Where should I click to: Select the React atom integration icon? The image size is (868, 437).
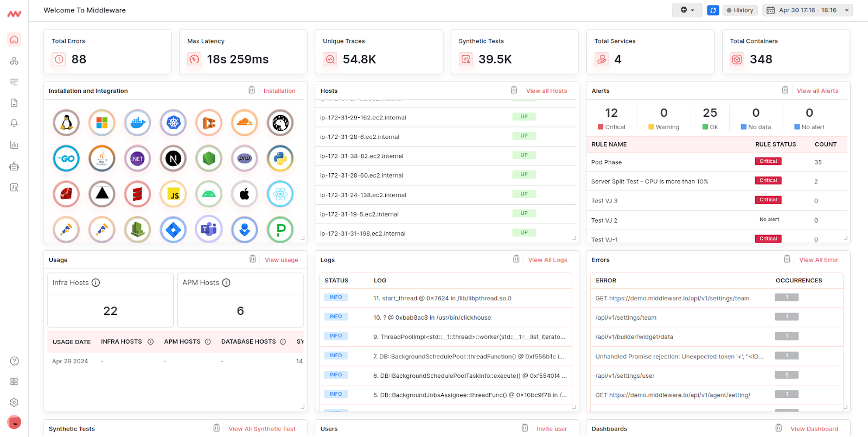point(280,194)
